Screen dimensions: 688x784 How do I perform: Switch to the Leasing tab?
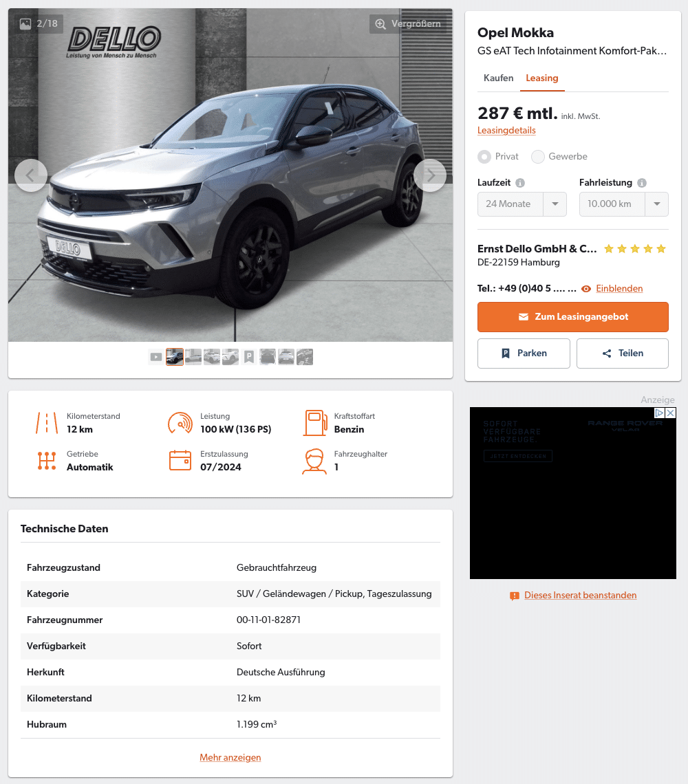tap(542, 78)
